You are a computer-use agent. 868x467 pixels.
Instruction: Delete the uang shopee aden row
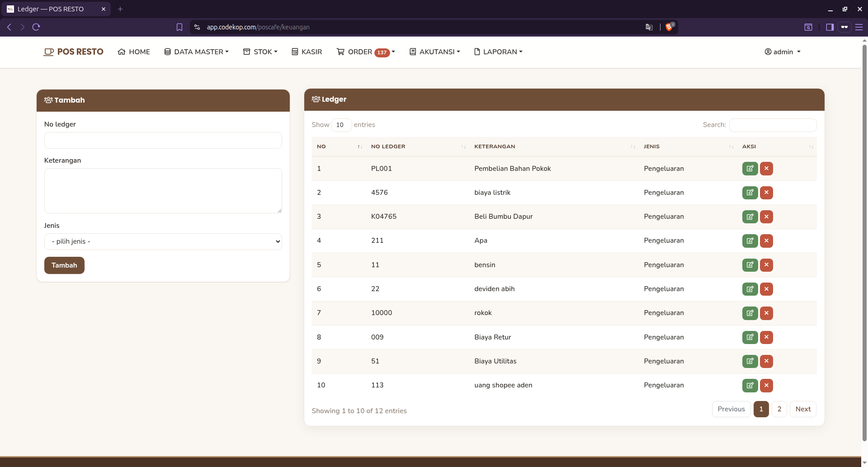pyautogui.click(x=766, y=385)
